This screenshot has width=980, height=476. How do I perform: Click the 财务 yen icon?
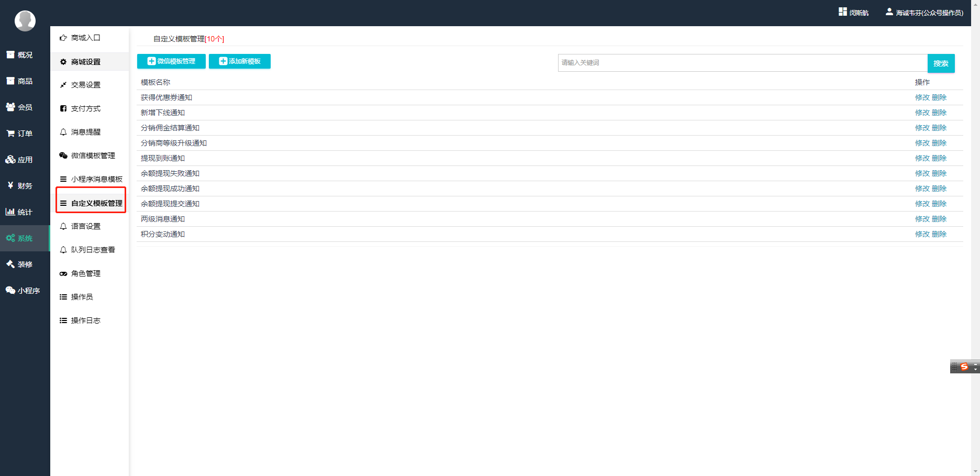(10, 185)
